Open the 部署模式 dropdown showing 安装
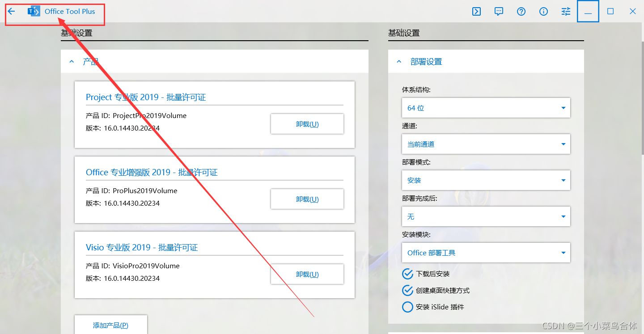Screen dimensions: 644x334 [486, 180]
